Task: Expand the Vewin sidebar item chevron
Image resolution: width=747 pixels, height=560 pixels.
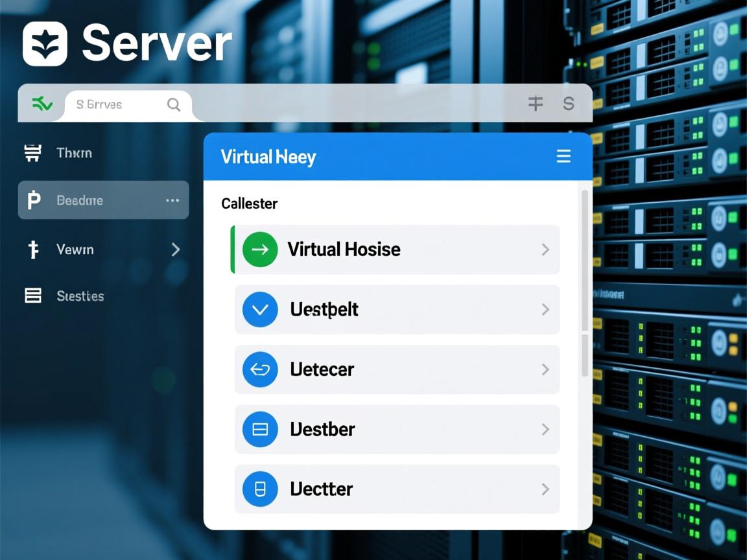Action: [175, 250]
